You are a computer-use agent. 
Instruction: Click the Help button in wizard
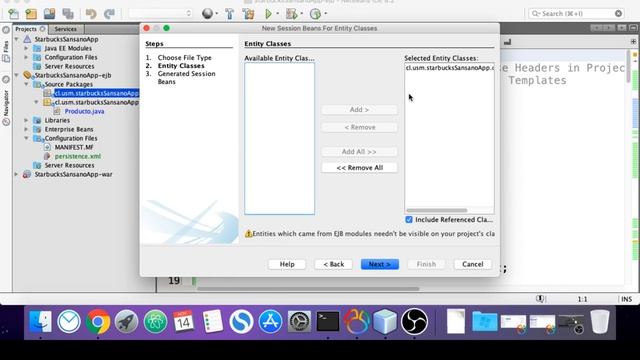point(287,264)
